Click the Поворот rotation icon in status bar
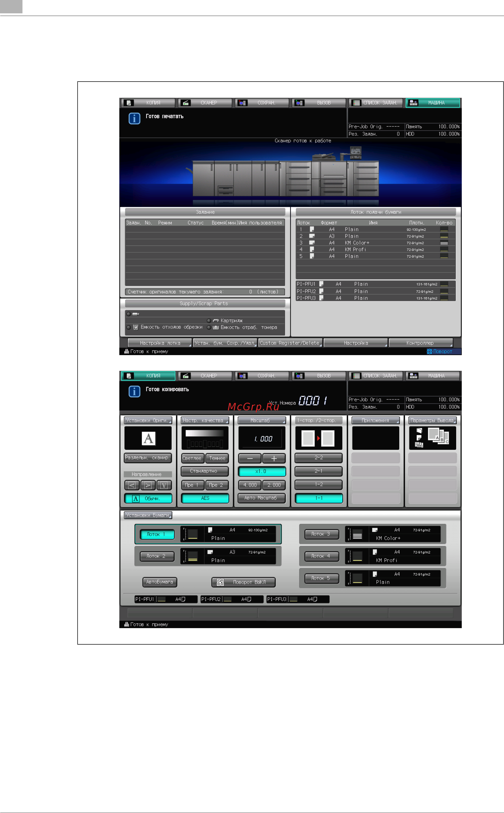The image size is (504, 813). tap(430, 351)
